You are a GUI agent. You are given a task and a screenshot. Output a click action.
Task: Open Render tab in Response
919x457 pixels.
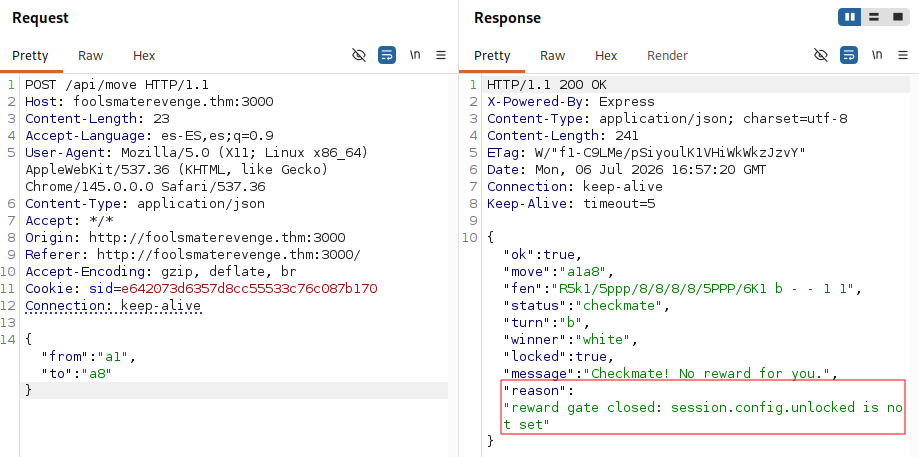pyautogui.click(x=667, y=56)
